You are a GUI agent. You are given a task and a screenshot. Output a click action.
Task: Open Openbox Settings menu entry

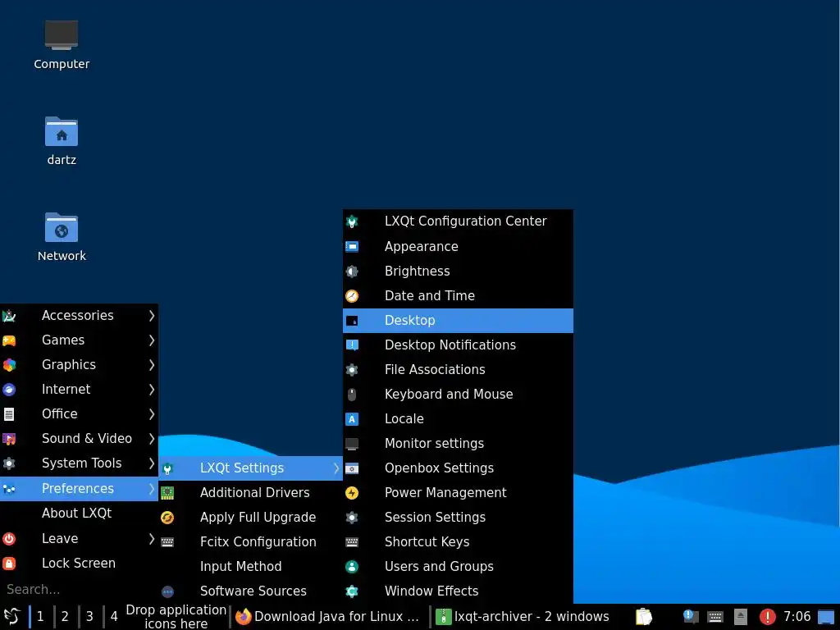(x=458, y=468)
